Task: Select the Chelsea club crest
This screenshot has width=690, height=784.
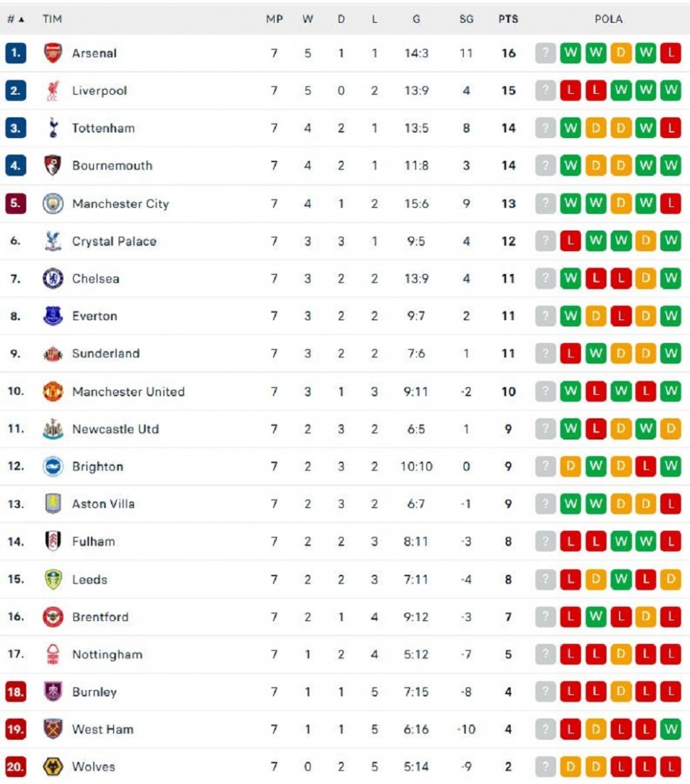Action: tap(53, 279)
